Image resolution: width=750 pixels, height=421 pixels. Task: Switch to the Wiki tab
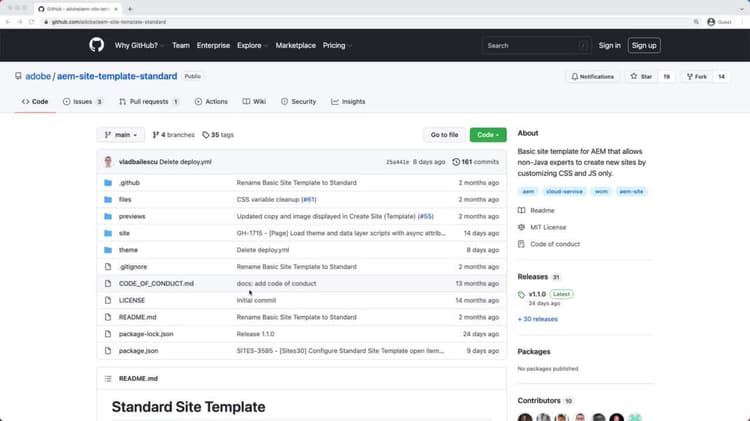[254, 101]
